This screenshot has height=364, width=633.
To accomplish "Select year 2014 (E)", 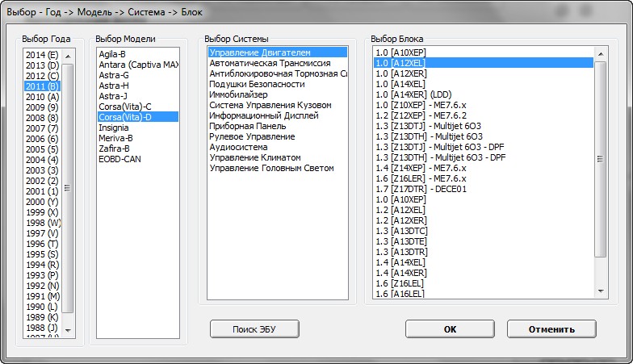I will pos(42,55).
